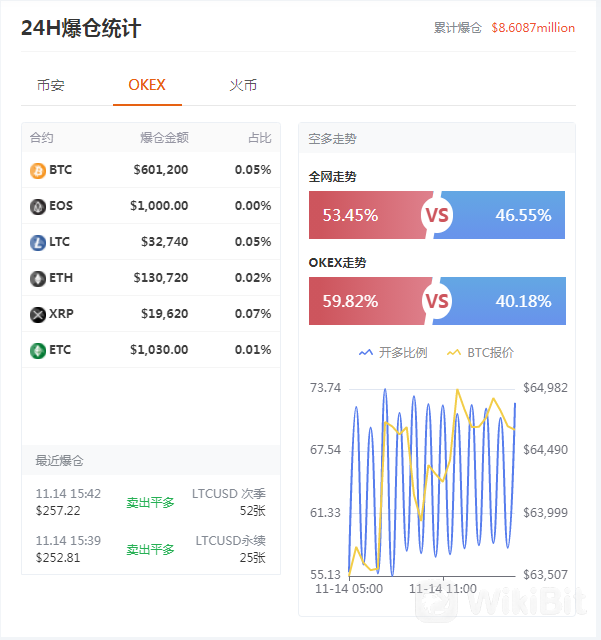601x640 pixels.
Task: Click the LTCUSD 次季 contract name
Action: (229, 494)
